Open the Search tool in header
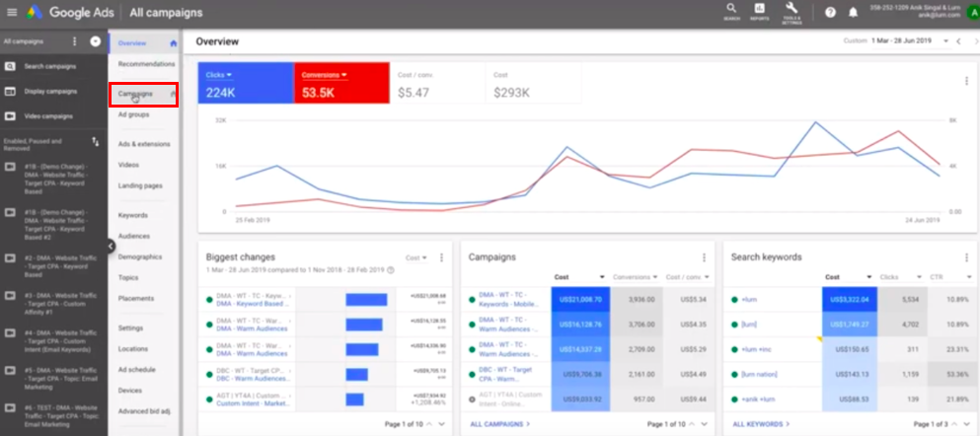Viewport: 980px width, 436px height. 731,11
